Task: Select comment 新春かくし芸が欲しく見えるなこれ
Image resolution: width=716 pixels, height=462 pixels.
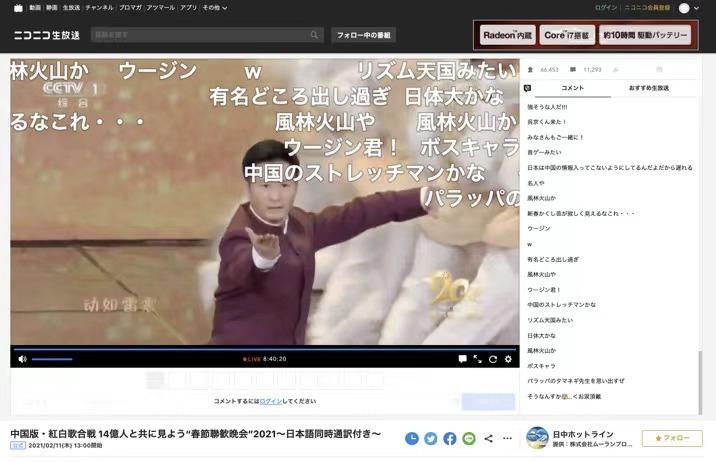Action: click(x=580, y=214)
